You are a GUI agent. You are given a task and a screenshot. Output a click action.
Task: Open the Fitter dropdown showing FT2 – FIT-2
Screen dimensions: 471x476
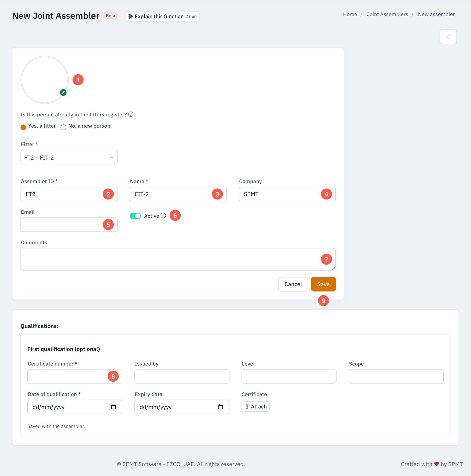pos(69,157)
